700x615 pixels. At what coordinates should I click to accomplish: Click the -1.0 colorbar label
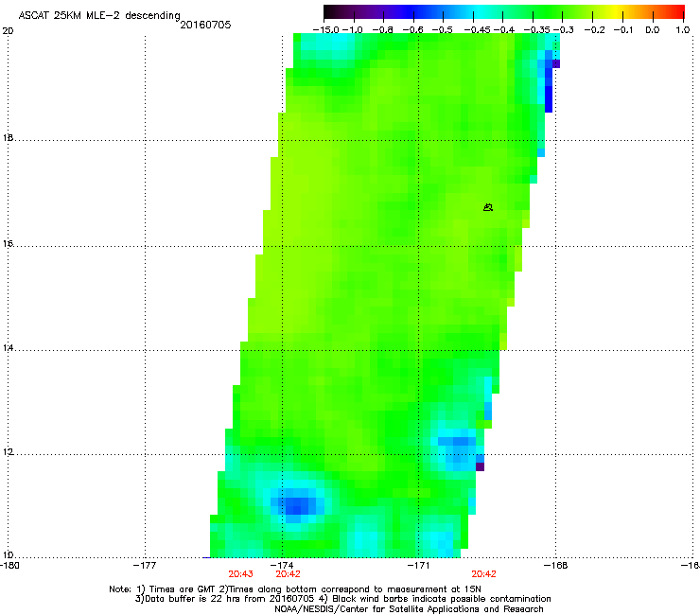(x=354, y=30)
